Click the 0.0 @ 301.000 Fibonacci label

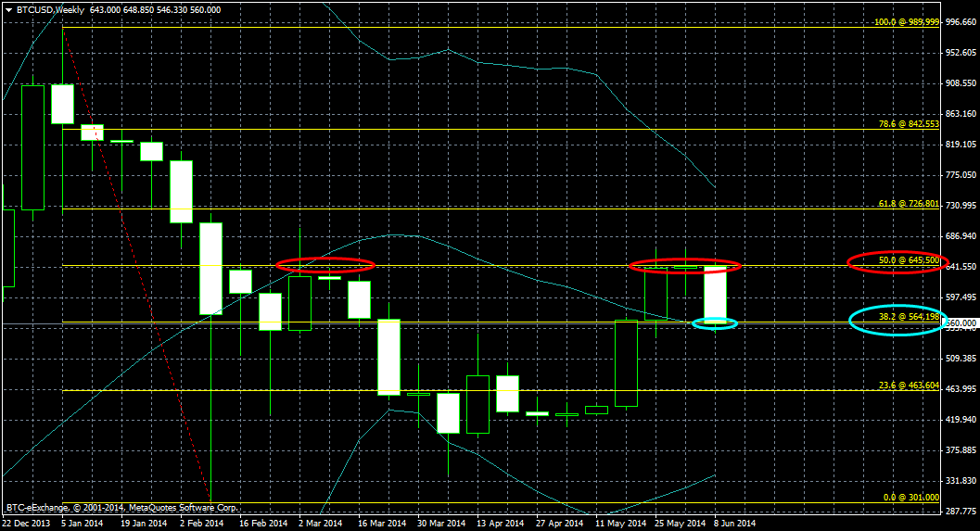tap(910, 498)
